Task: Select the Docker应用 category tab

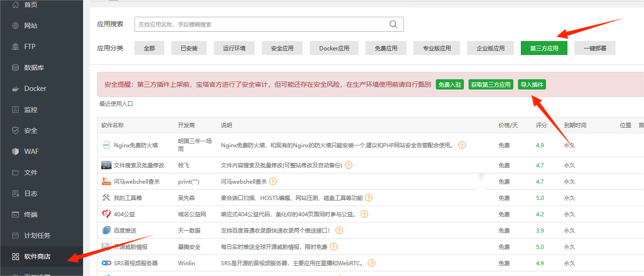Action: (334, 48)
